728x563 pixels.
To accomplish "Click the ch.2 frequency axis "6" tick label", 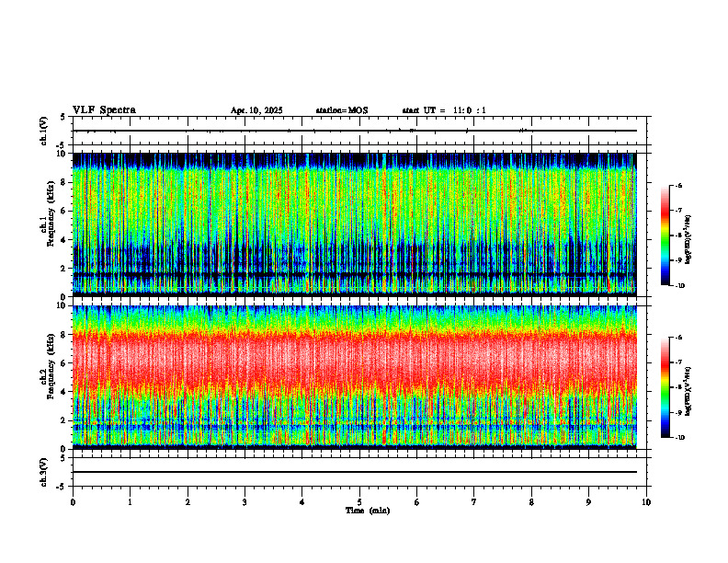I will pyautogui.click(x=64, y=363).
